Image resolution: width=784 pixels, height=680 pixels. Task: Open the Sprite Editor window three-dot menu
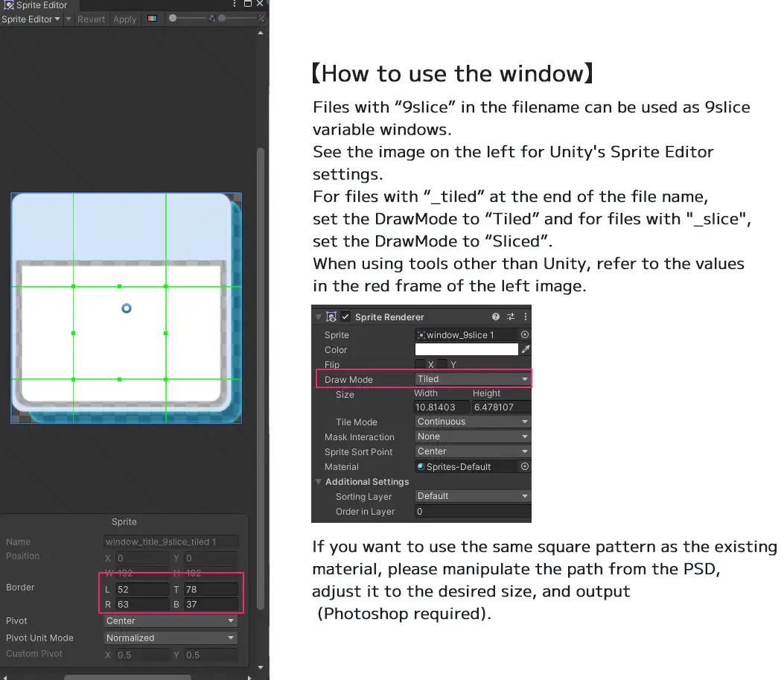(x=233, y=4)
